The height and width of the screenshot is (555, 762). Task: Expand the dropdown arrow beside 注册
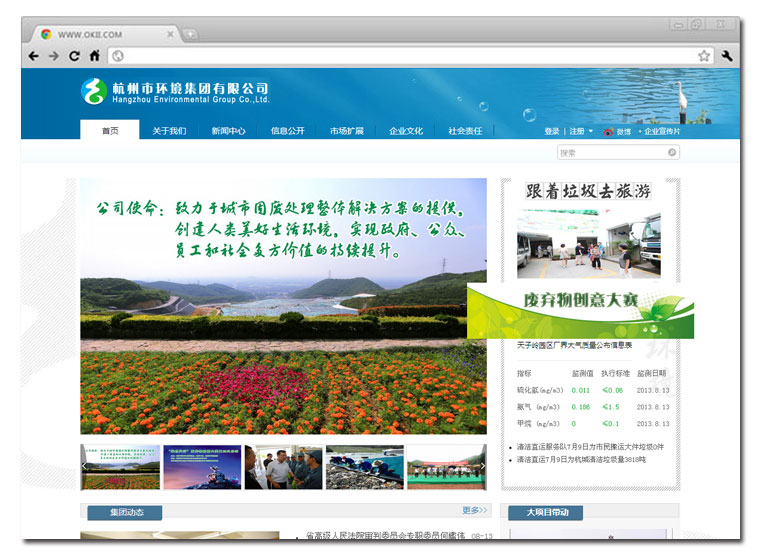tap(591, 131)
